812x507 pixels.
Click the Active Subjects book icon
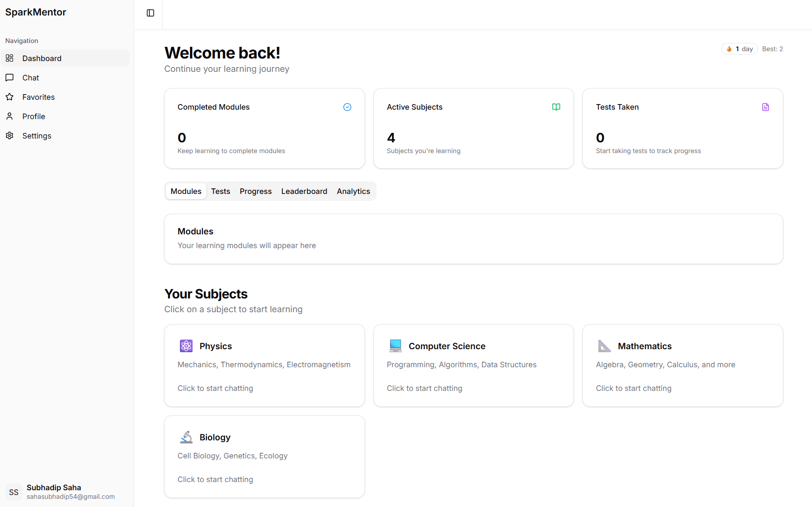556,107
